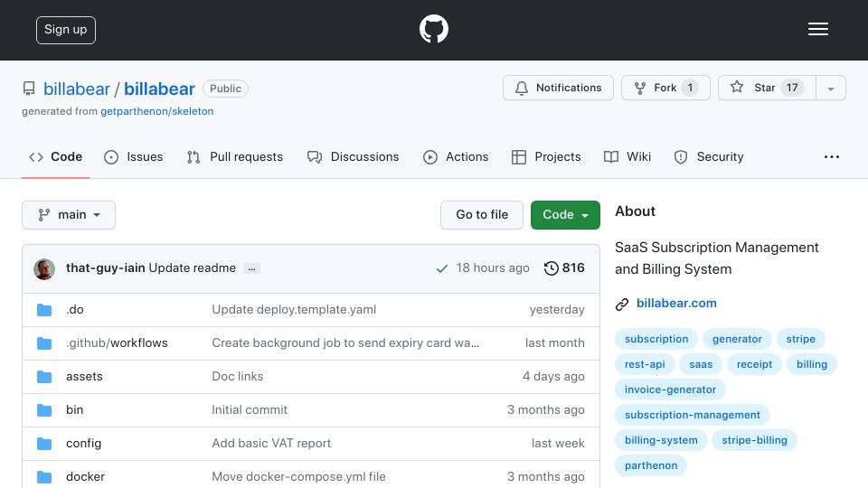The height and width of the screenshot is (488, 868).
Task: Open the Security tab
Action: [709, 157]
